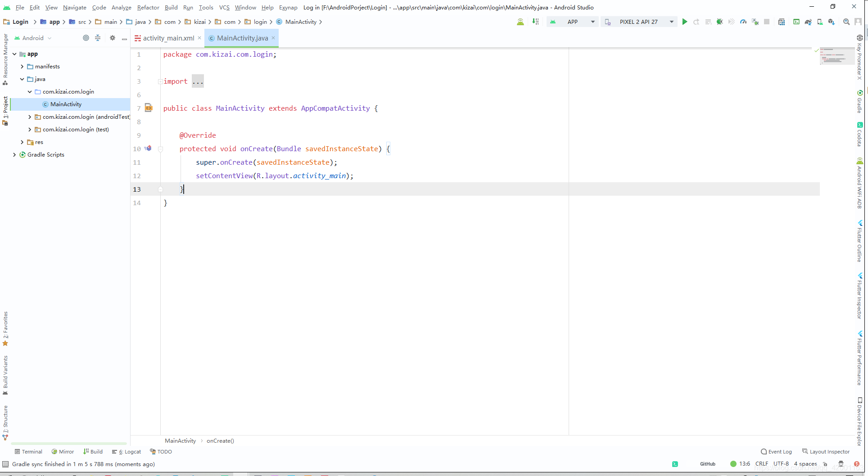Toggle tool window quick access icon
The image size is (868, 476).
coord(5,464)
